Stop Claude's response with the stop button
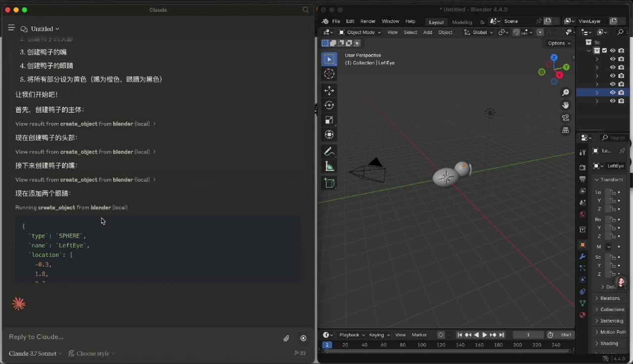The height and width of the screenshot is (364, 633). click(x=303, y=338)
